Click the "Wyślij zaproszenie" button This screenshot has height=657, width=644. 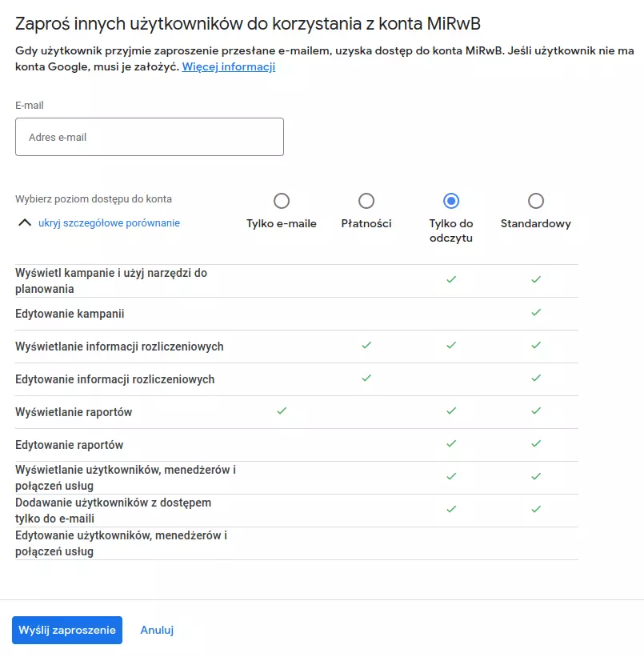[x=67, y=630]
